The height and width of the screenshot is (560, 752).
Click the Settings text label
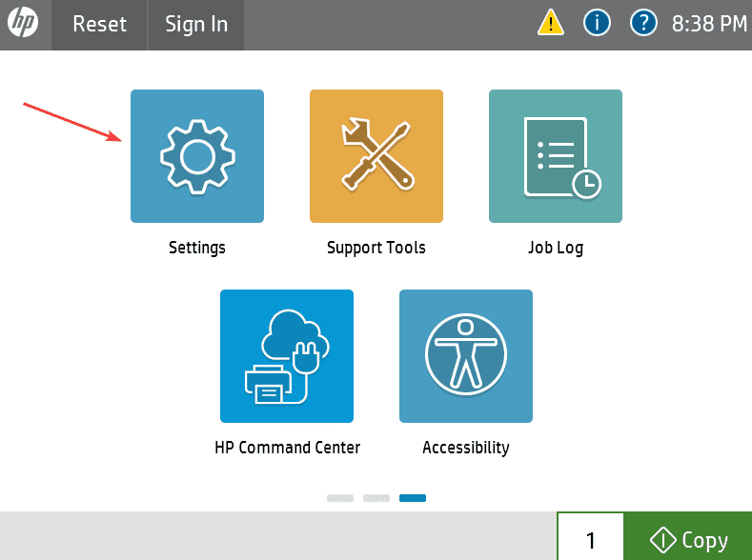click(197, 248)
